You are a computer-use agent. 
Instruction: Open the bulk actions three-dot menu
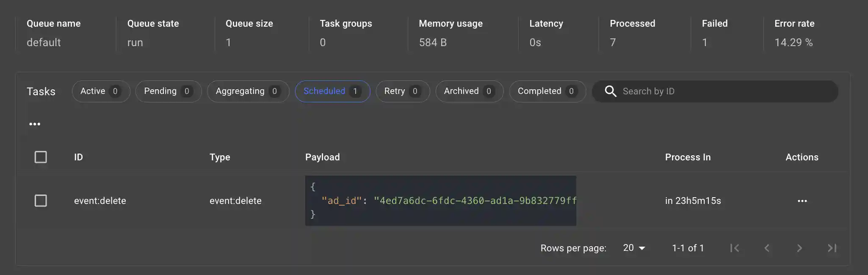coord(35,124)
